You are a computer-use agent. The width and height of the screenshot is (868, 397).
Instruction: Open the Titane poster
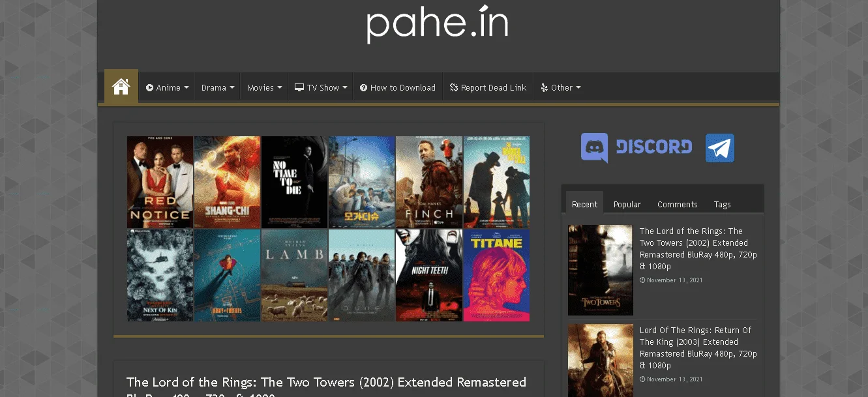[496, 275]
